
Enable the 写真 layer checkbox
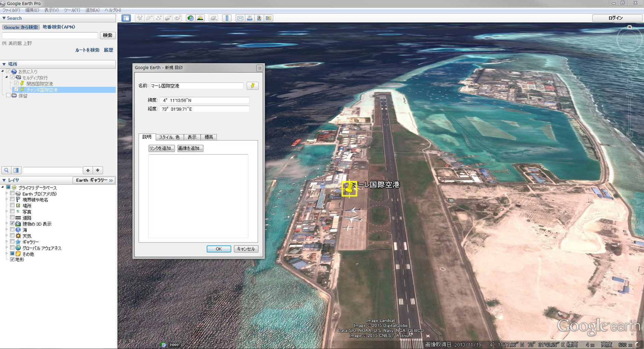[x=12, y=211]
